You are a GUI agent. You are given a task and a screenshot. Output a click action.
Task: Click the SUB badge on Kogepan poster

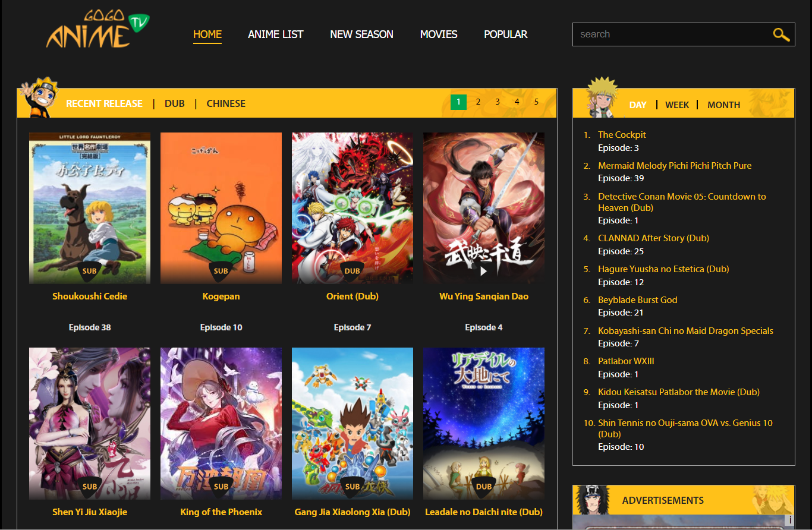tap(221, 271)
